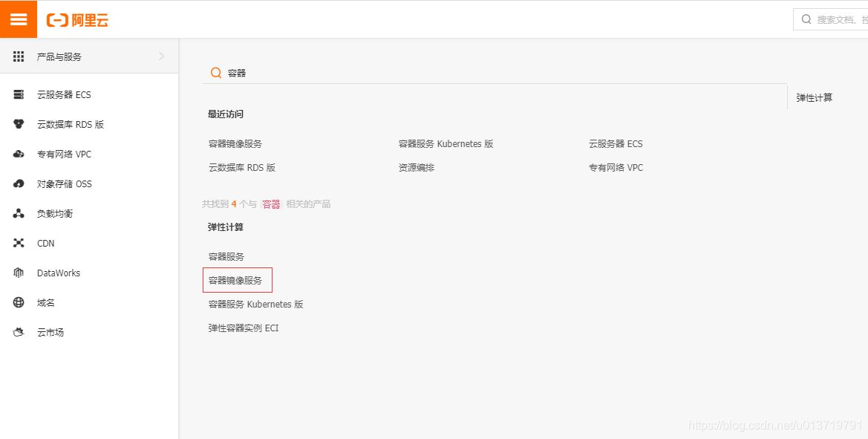Viewport: 868px width, 439px height.
Task: Click the 产品与服务 grid icon
Action: (x=19, y=56)
